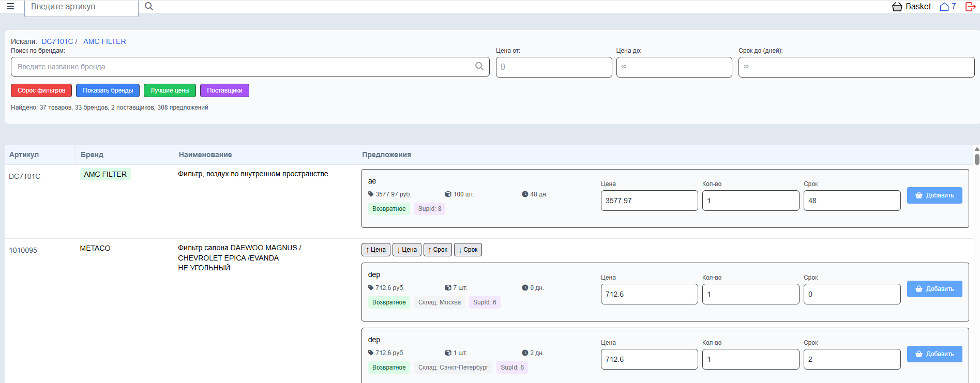The width and height of the screenshot is (980, 383).
Task: Click the Срок до (дней) field
Action: click(856, 67)
